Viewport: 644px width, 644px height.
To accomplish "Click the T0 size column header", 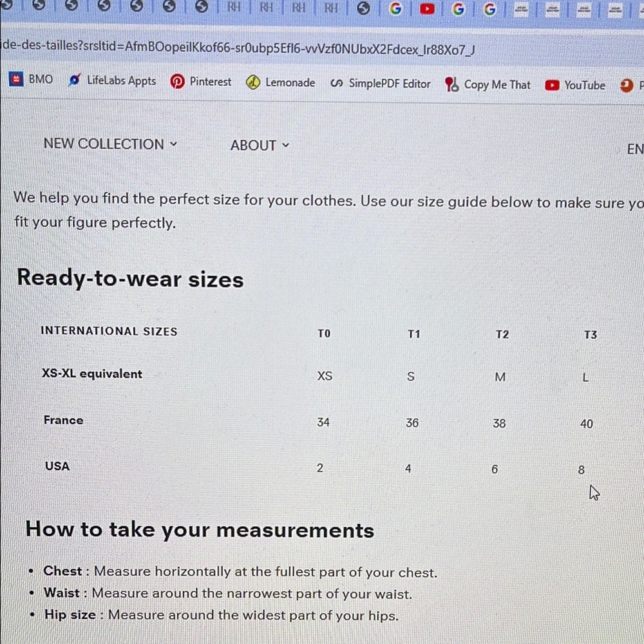I will point(324,334).
